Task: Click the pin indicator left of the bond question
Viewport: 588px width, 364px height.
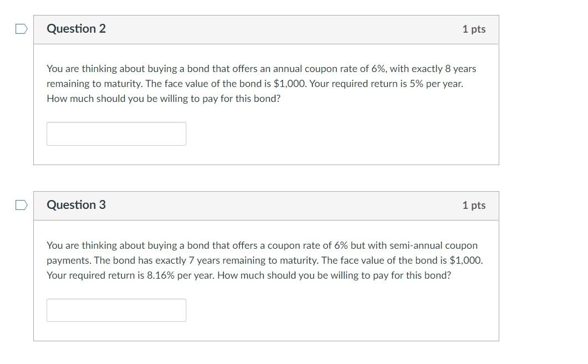Action: (21, 28)
